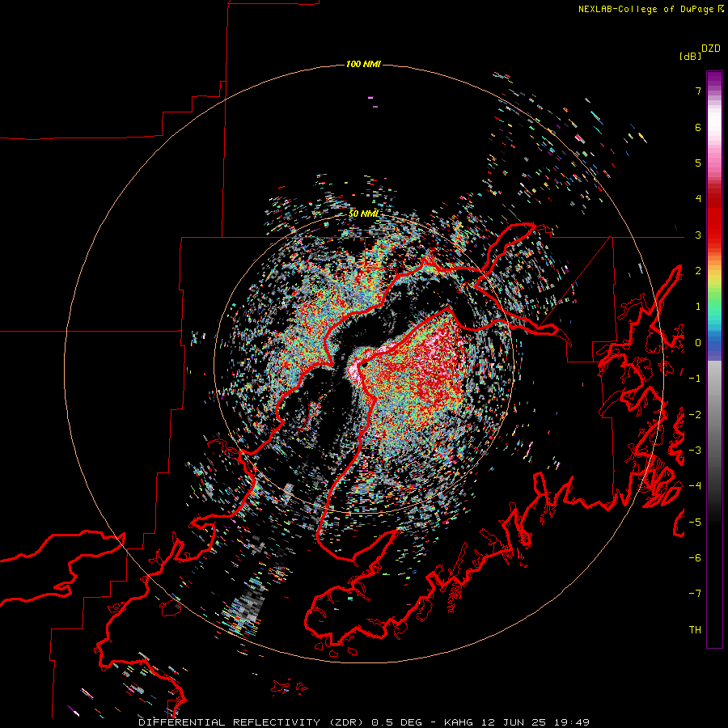Click the 100 NMI range ring label
The height and width of the screenshot is (728, 728).
(x=363, y=64)
